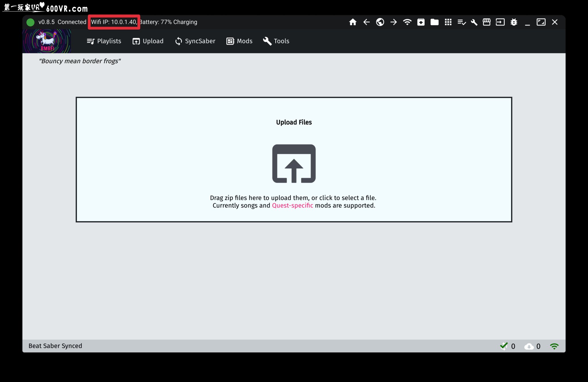Click the Beat Saber Synced status text
Viewport: 588px width, 382px height.
coord(55,346)
